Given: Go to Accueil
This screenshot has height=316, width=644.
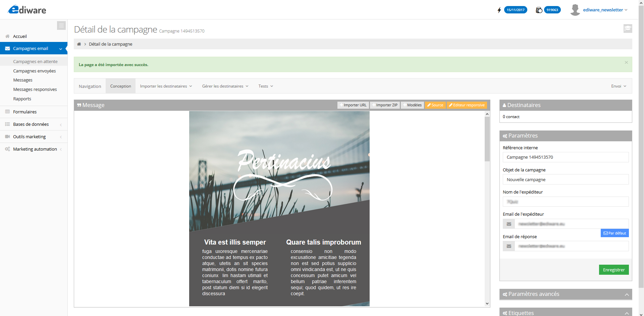Looking at the screenshot, I should coord(20,36).
